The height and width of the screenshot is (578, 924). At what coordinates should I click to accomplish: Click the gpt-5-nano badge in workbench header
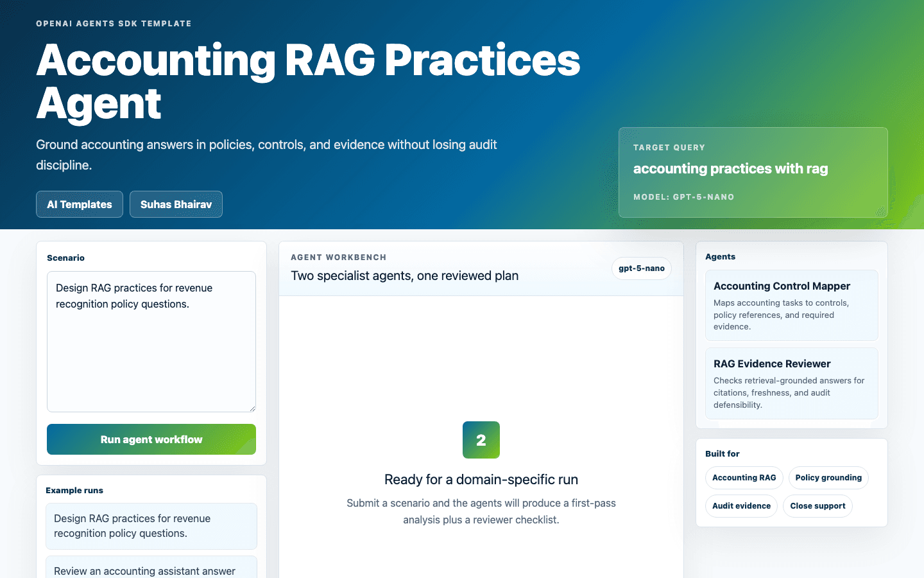pyautogui.click(x=642, y=268)
